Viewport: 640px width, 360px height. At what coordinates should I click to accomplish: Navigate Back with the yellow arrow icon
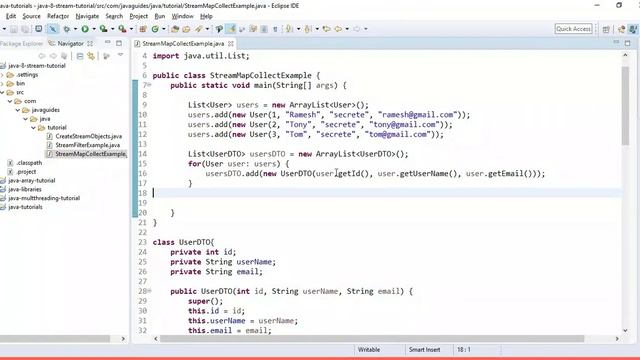(338, 29)
